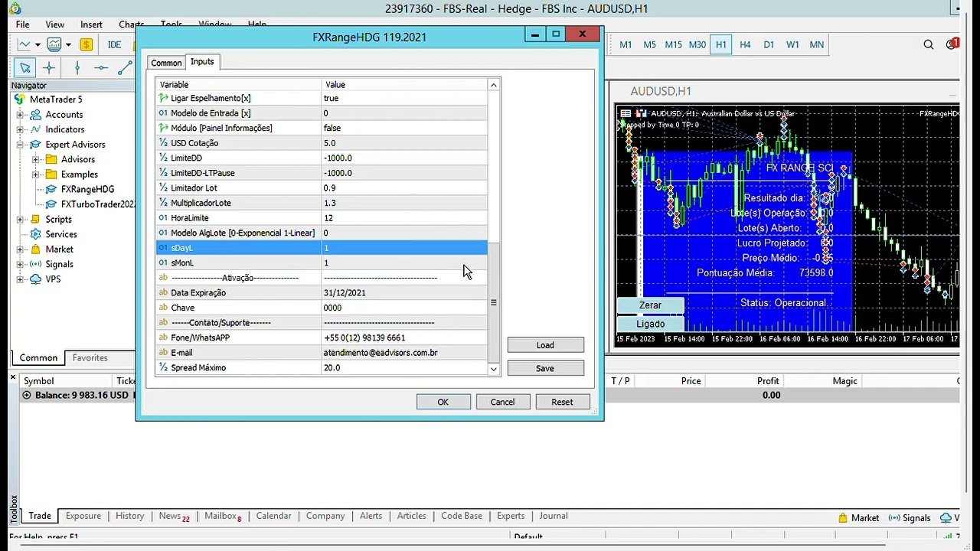The width and height of the screenshot is (980, 551).
Task: Click the yellow New Order dollar icon
Action: point(87,44)
